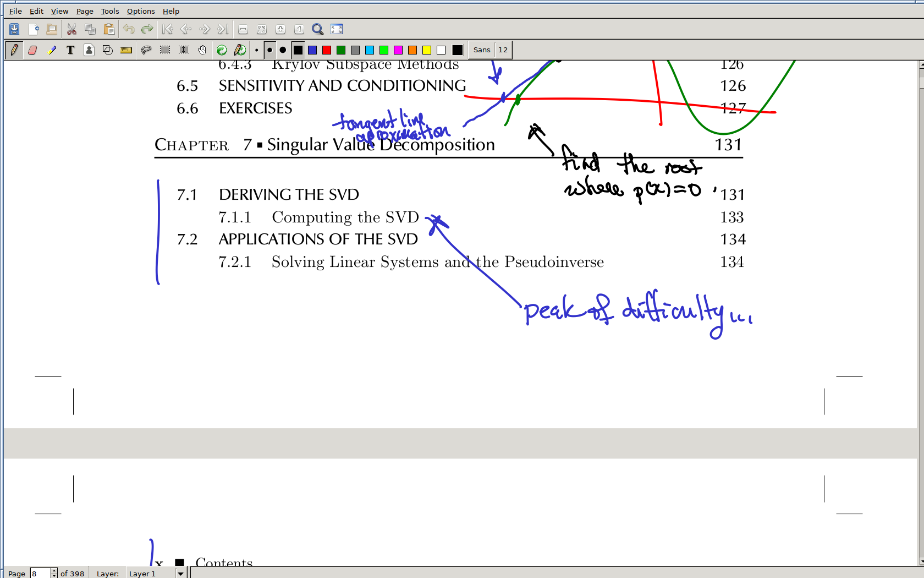Enable the thick pen thickness
Image resolution: width=924 pixels, height=578 pixels.
283,50
